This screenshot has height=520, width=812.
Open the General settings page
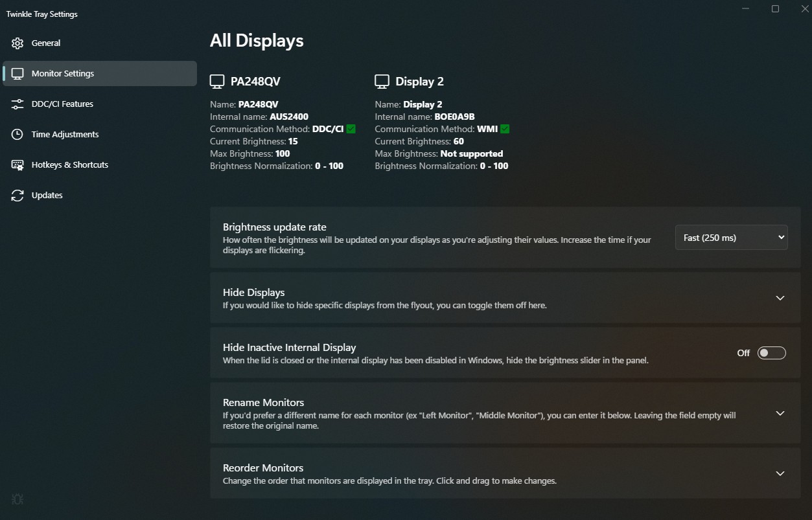(x=100, y=43)
